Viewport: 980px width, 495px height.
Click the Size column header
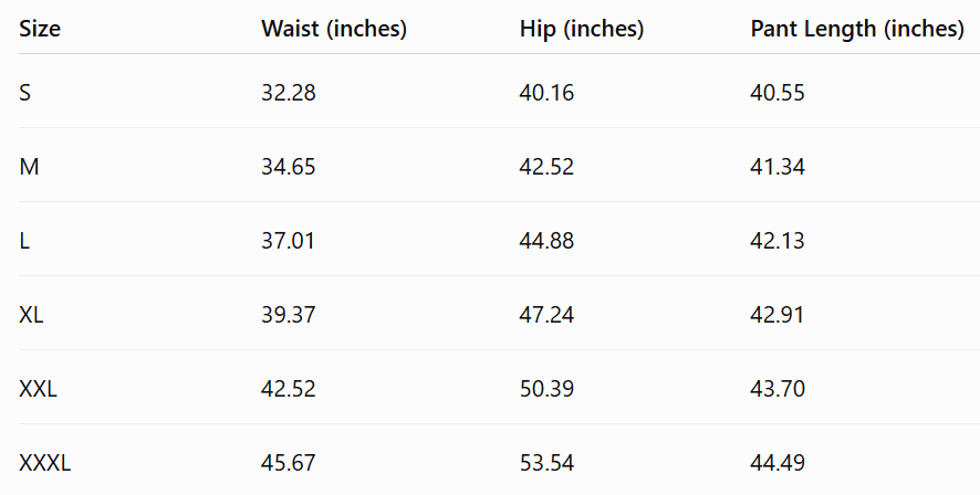click(40, 29)
